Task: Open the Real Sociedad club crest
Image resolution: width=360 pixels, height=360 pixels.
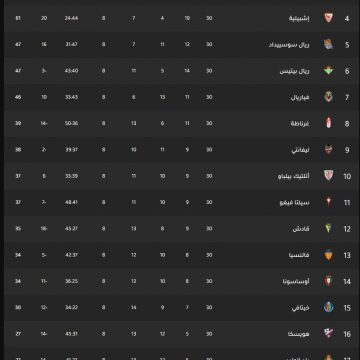Action: [x=329, y=44]
